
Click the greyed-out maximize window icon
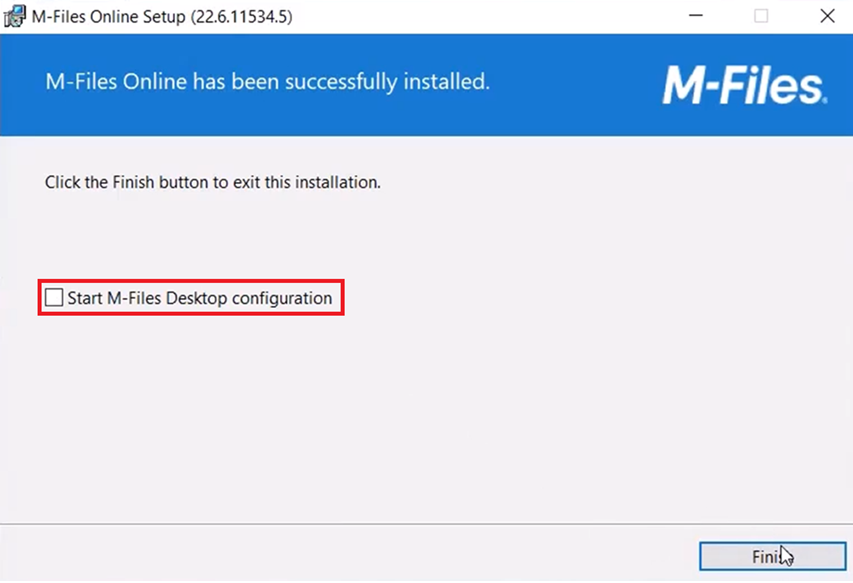pos(761,16)
